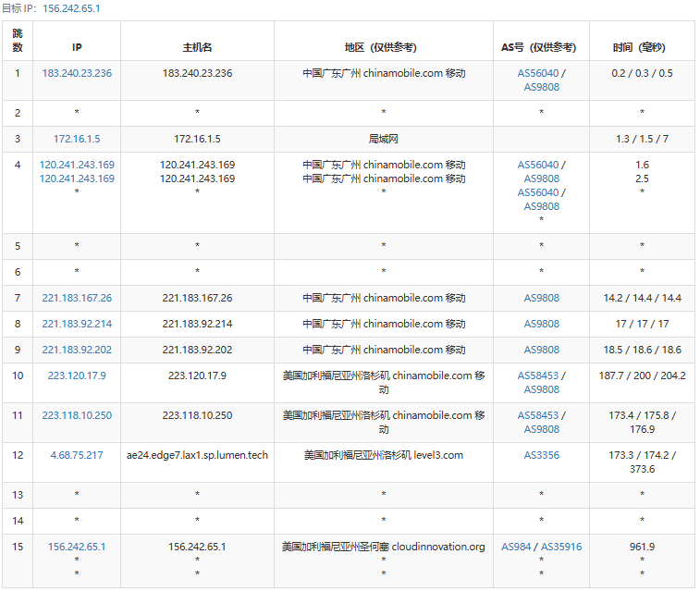Open AS56040 link in hop 1 row
The height and width of the screenshot is (591, 700).
click(538, 73)
